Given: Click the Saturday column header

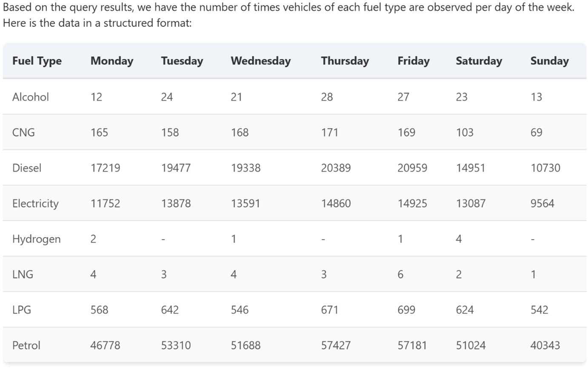Looking at the screenshot, I should coord(478,61).
